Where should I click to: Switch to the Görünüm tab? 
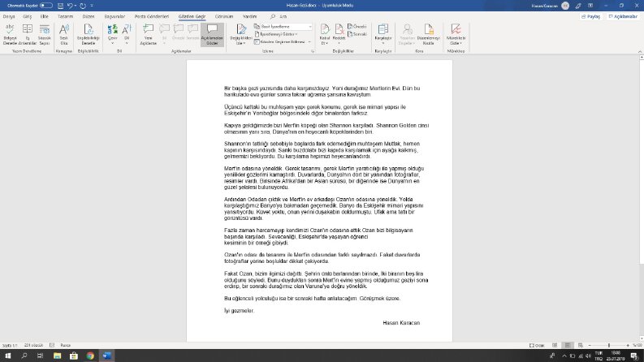coord(224,16)
